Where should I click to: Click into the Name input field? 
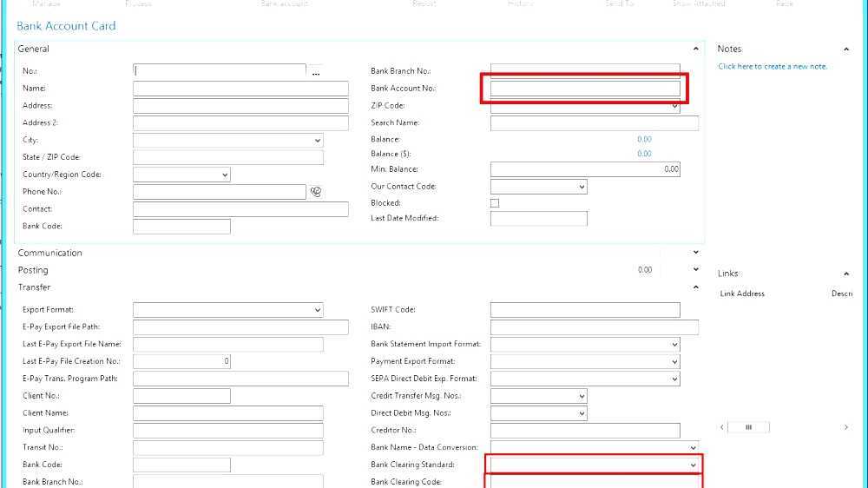tap(240, 88)
